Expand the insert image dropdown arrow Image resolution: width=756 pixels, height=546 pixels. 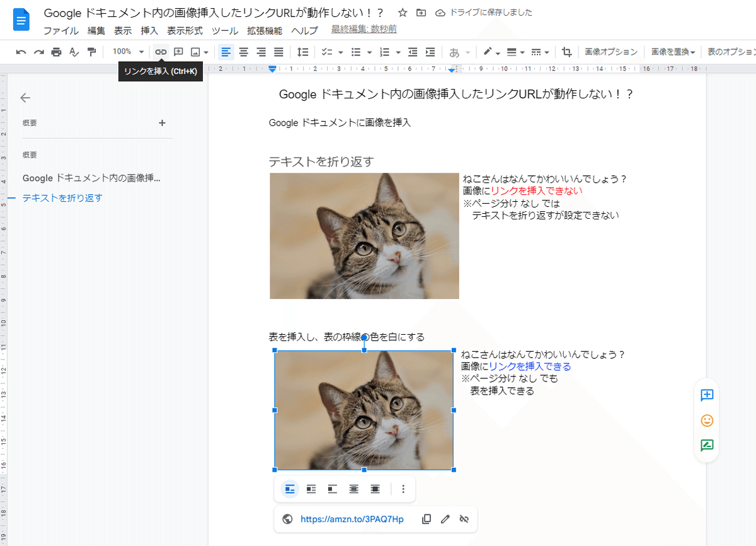(x=206, y=52)
